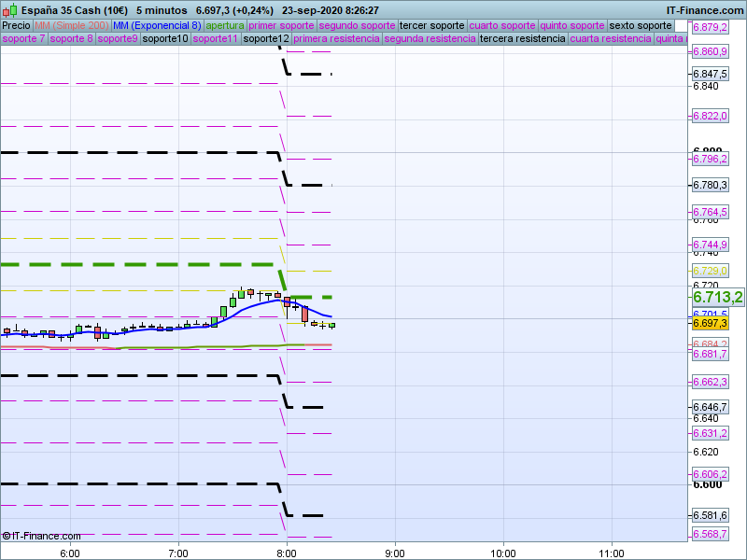
Task: Select the 6.780,3 price level label
Action: click(x=710, y=185)
